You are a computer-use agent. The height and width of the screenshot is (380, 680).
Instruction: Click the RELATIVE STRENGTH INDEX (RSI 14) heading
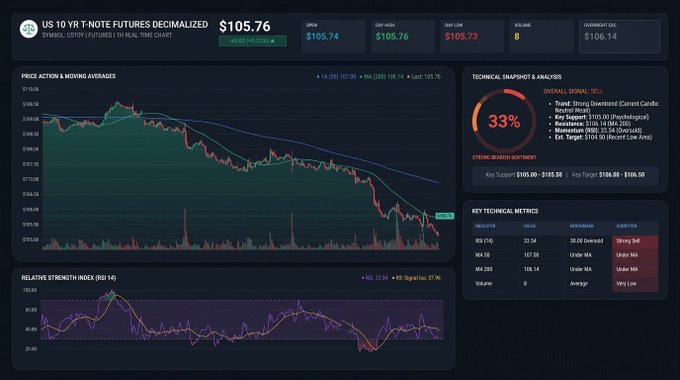click(x=69, y=278)
